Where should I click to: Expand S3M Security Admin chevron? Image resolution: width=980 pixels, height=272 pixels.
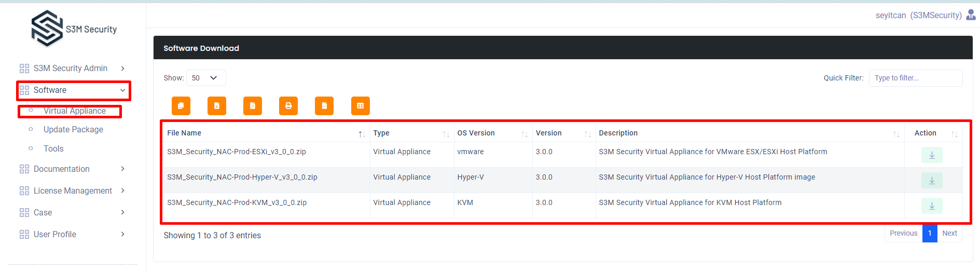click(x=123, y=69)
